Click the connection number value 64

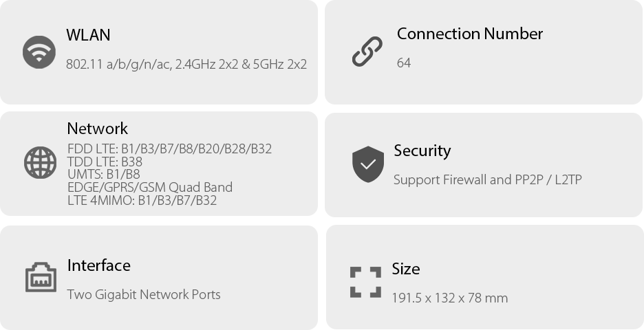click(x=404, y=63)
